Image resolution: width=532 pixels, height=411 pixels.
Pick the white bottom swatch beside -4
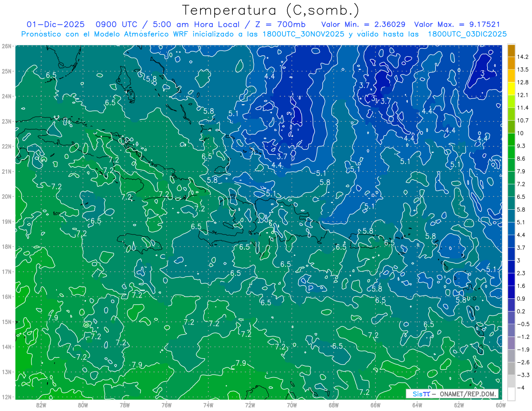pyautogui.click(x=511, y=394)
